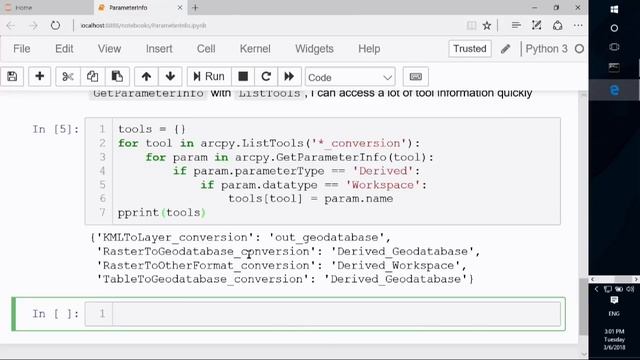Click the Edge browser taskbar icon
Screen dimensions: 640x360
[614, 90]
